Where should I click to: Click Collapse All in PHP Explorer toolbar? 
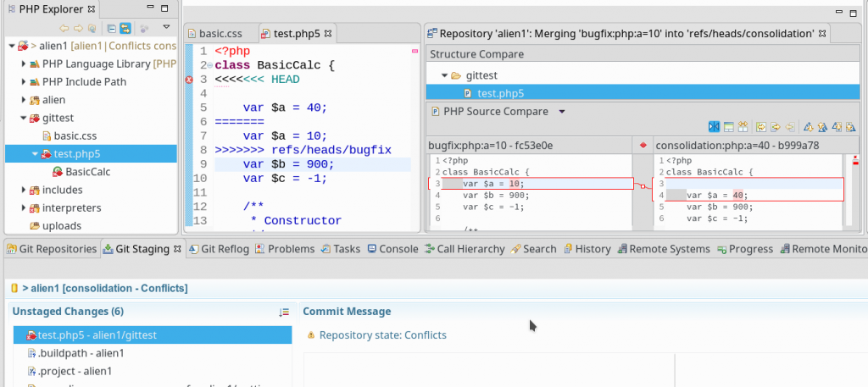click(x=110, y=28)
